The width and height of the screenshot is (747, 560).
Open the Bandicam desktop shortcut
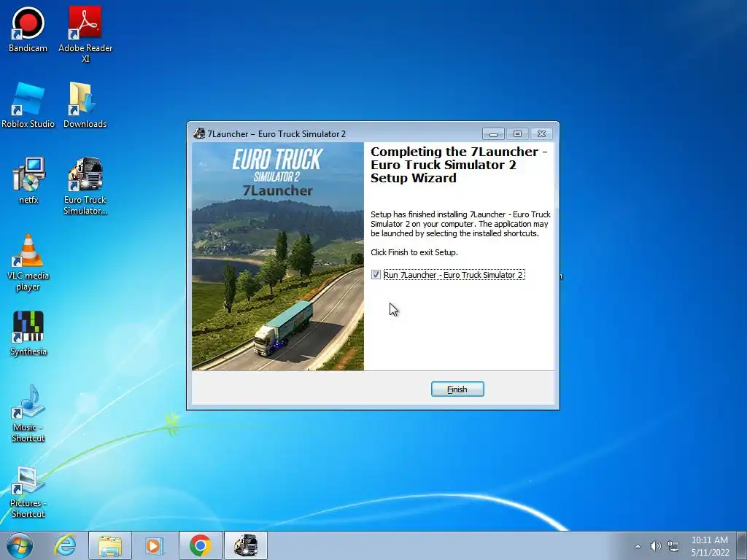point(28,28)
